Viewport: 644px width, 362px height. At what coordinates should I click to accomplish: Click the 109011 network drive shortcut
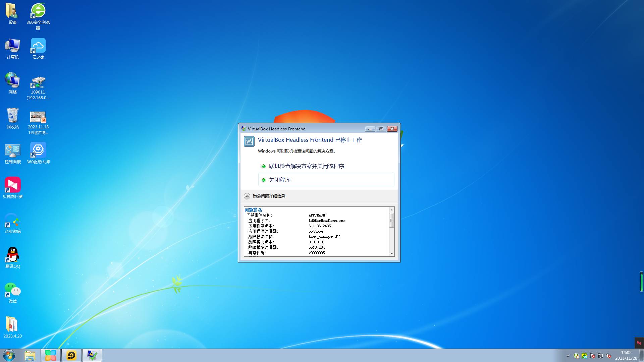[x=38, y=82]
